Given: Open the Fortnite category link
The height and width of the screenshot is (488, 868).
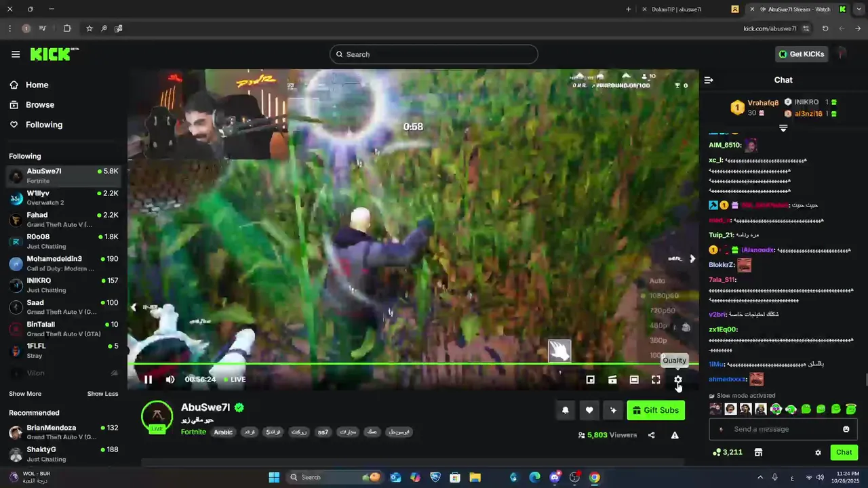Looking at the screenshot, I should coord(193,432).
